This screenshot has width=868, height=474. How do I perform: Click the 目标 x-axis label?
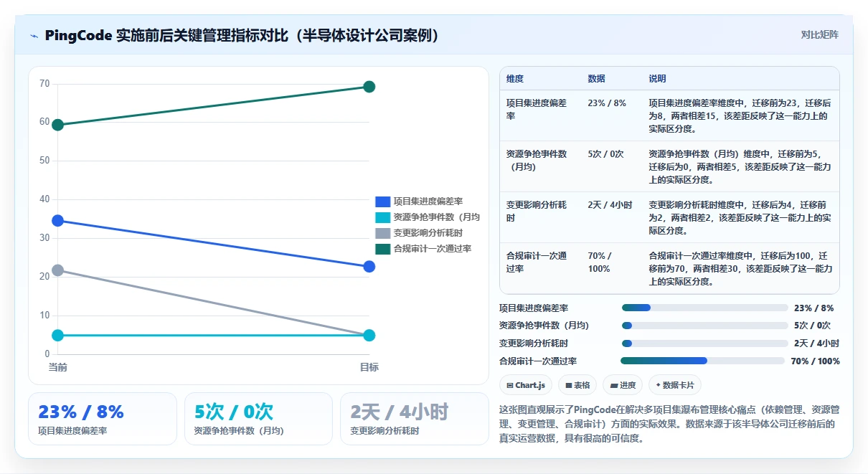(x=369, y=367)
